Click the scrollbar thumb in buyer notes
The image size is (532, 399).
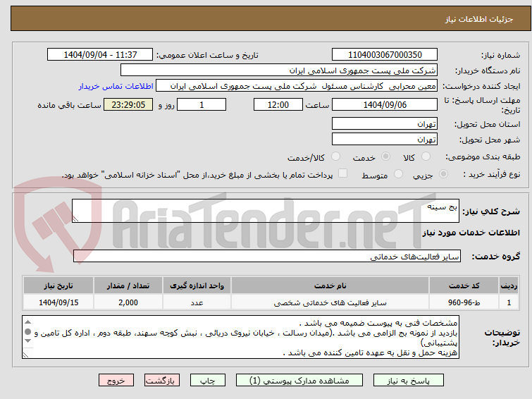(27, 331)
